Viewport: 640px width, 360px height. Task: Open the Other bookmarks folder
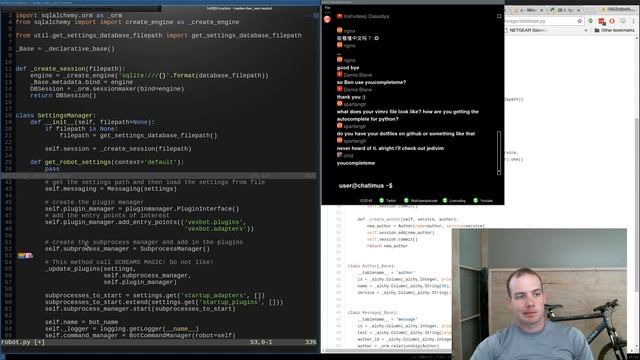(x=614, y=30)
